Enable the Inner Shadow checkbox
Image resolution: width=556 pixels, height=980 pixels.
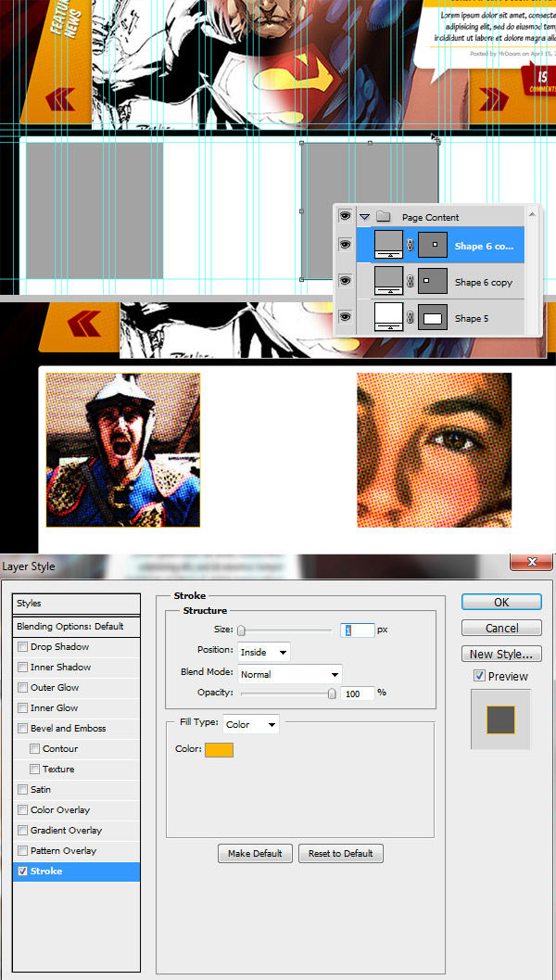(23, 668)
